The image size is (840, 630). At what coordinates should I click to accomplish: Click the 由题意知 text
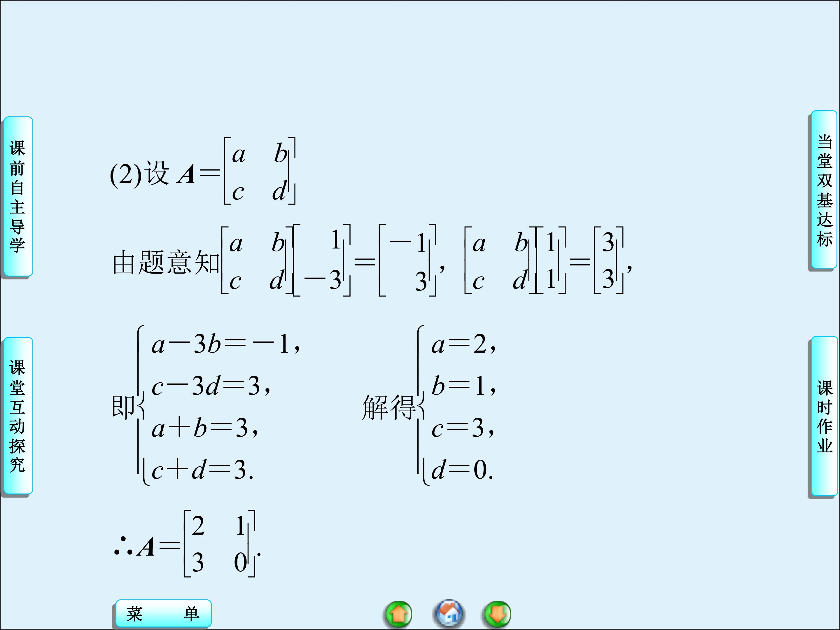coord(166,262)
